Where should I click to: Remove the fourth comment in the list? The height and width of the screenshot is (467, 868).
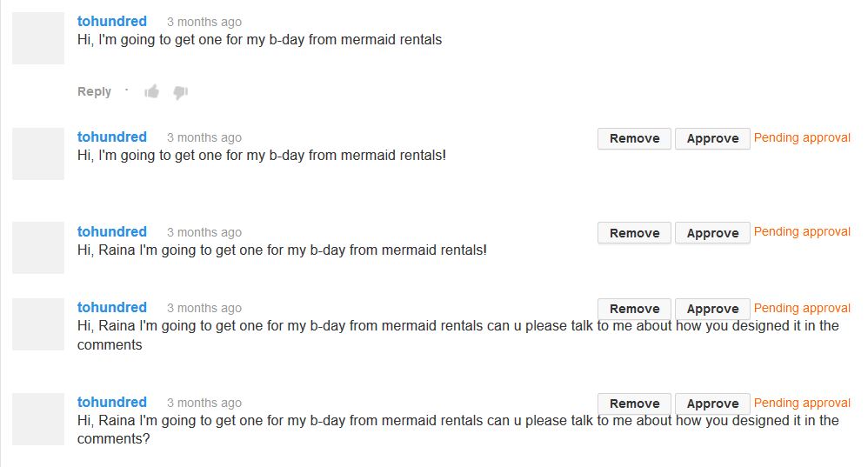634,309
